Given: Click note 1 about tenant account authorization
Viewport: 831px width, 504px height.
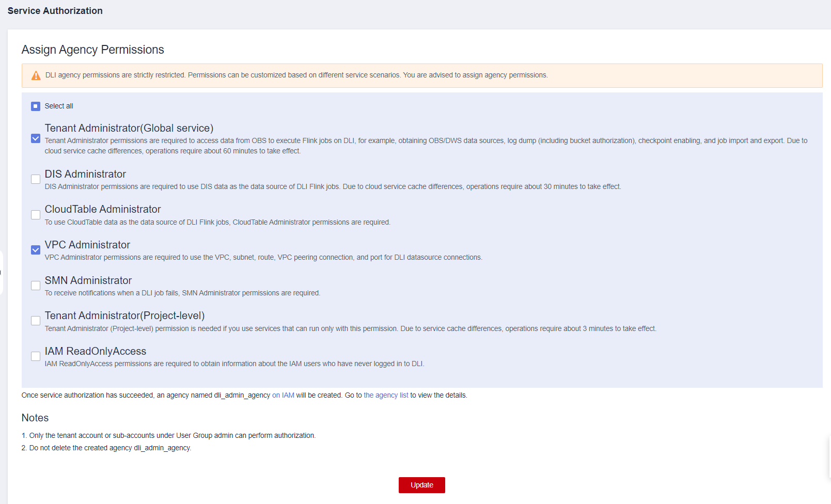Looking at the screenshot, I should (x=168, y=435).
